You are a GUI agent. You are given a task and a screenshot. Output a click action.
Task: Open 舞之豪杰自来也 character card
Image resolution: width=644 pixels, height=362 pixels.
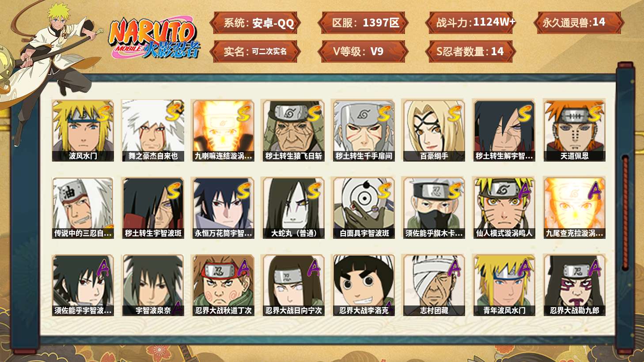(153, 131)
